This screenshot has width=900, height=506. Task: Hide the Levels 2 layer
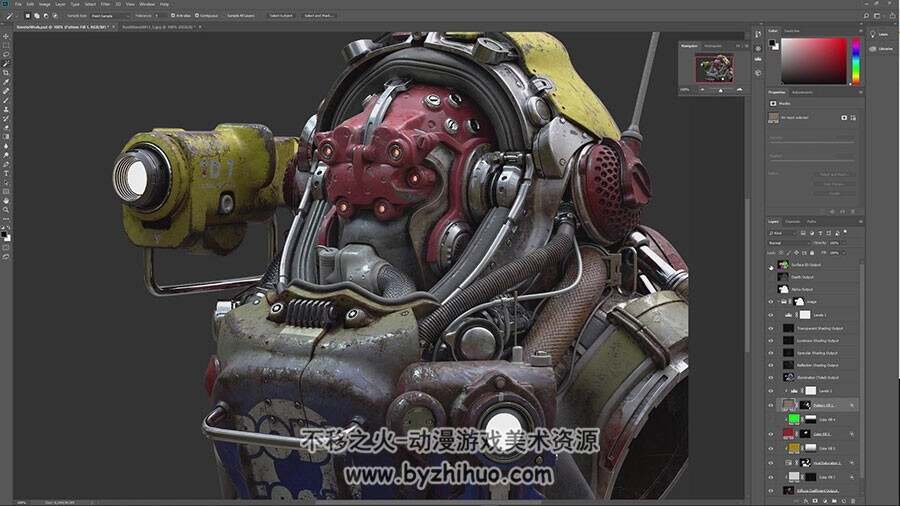[771, 391]
